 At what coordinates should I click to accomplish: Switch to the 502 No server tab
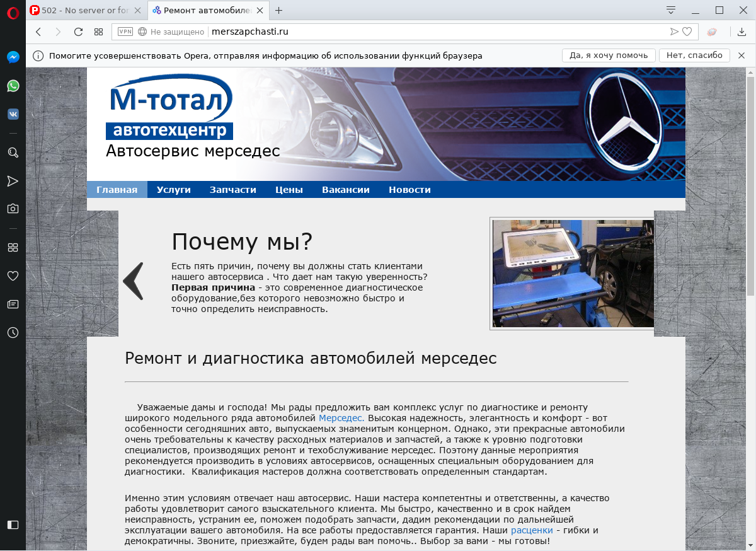coord(87,10)
